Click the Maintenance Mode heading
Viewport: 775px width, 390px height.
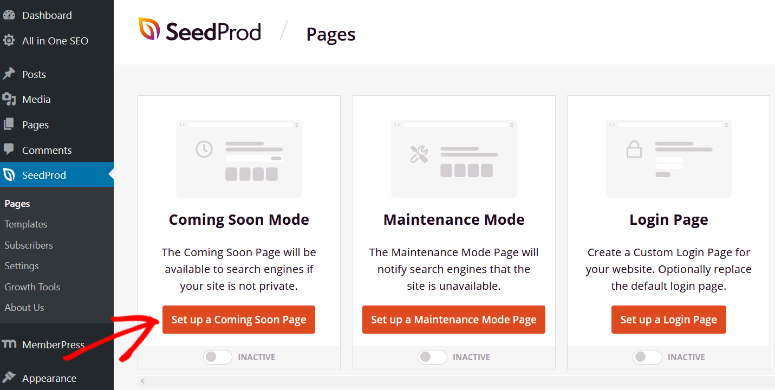454,219
